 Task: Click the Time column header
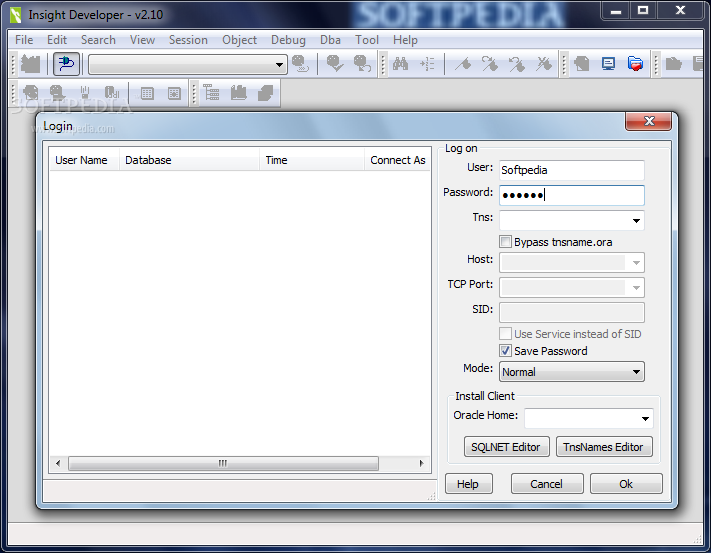pos(312,160)
